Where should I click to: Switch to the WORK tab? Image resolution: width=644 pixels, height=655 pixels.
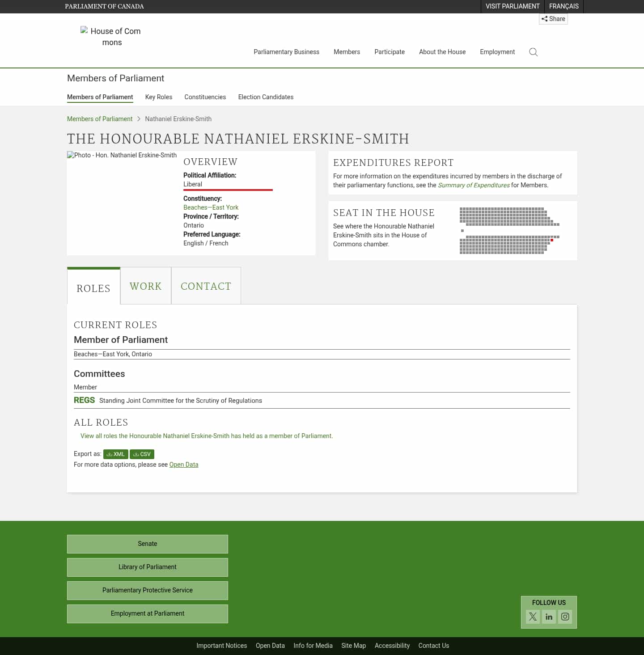click(145, 286)
